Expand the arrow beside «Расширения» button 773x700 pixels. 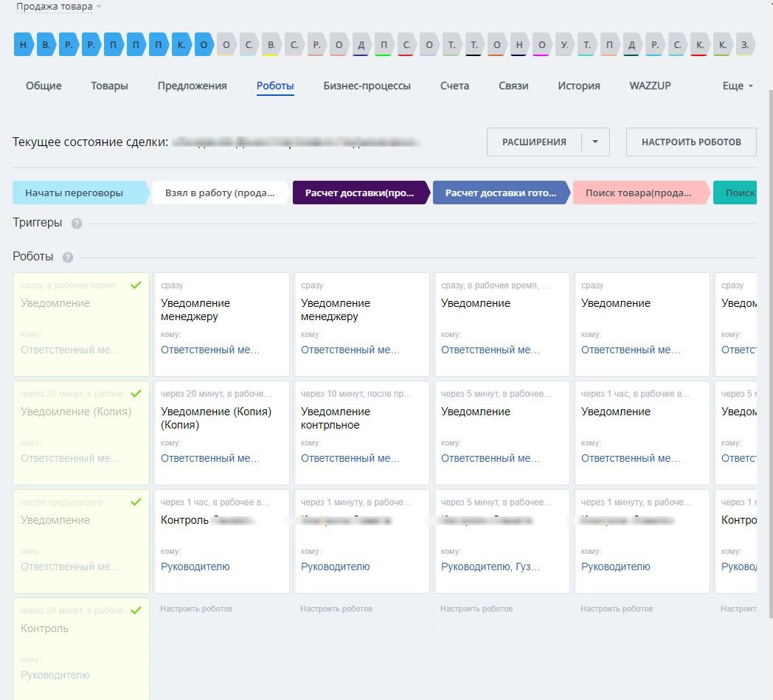tap(595, 142)
